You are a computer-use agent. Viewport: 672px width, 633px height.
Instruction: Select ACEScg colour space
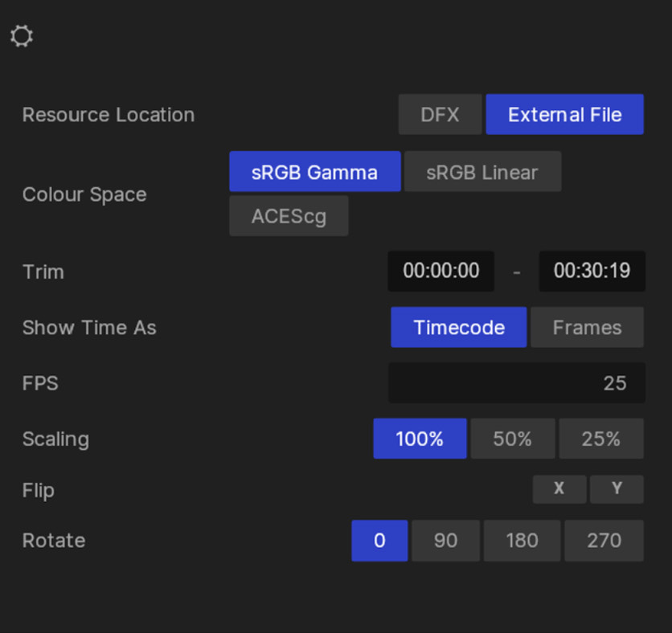point(289,216)
